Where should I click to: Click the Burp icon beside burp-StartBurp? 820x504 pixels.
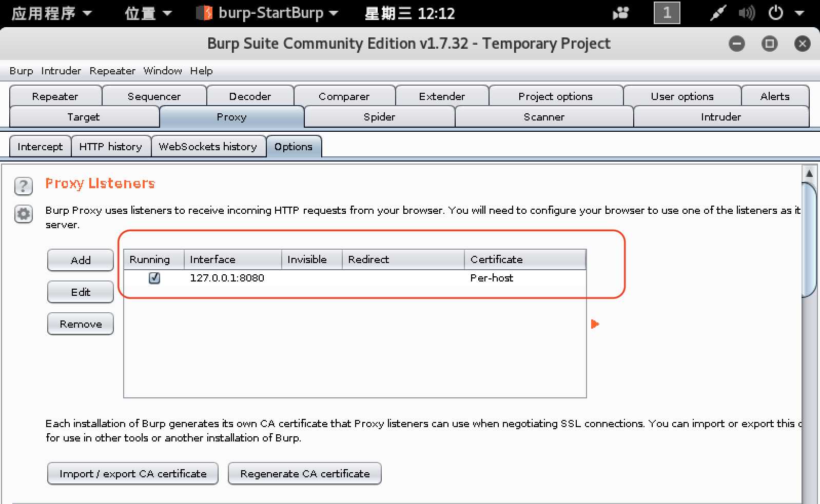pyautogui.click(x=204, y=13)
